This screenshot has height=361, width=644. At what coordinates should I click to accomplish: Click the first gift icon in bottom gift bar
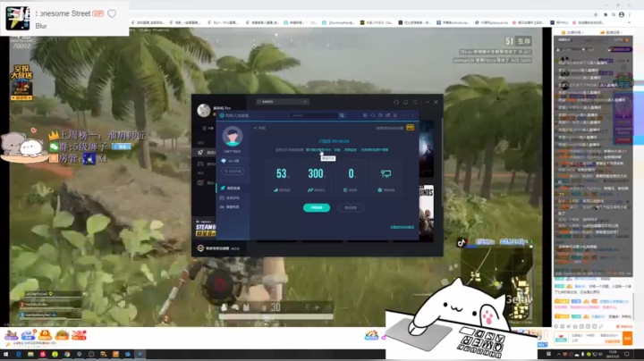tap(11, 335)
